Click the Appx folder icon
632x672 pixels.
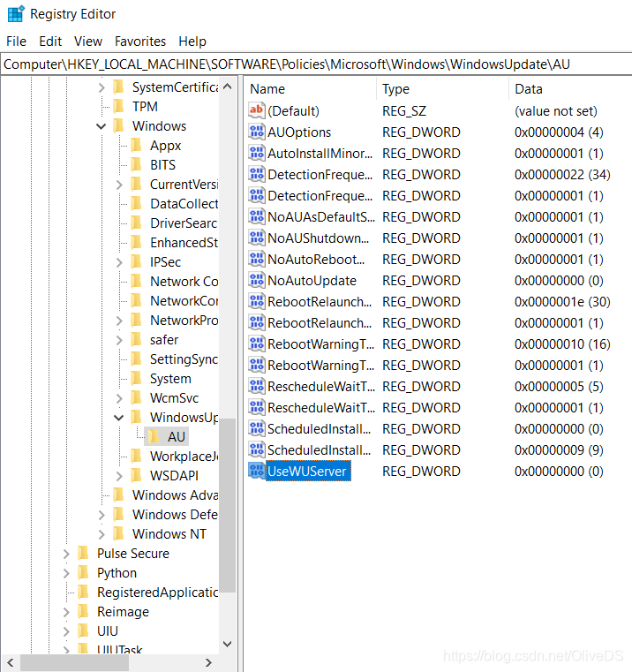click(135, 146)
